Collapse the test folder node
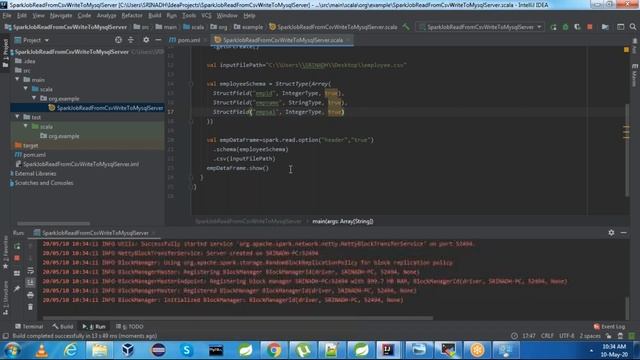The width and height of the screenshot is (640, 360). pos(17,117)
